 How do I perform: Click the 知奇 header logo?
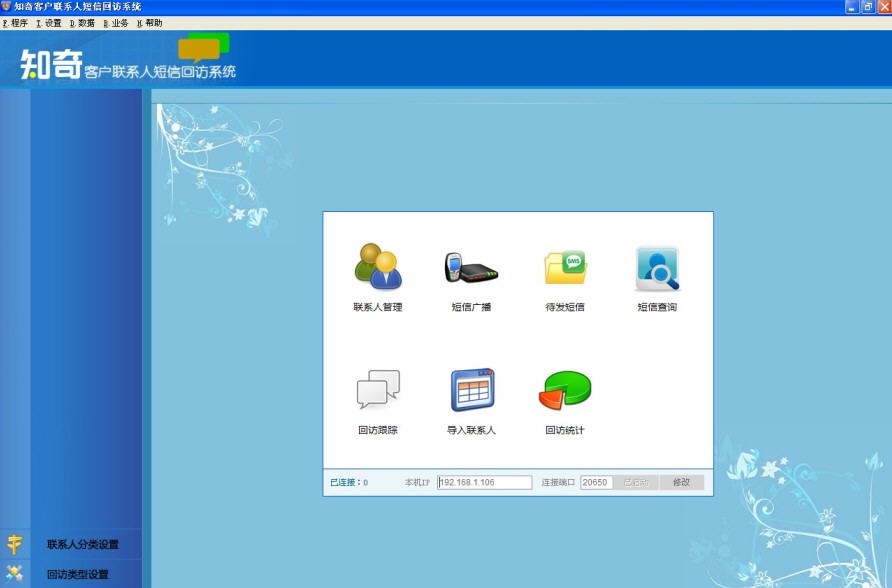[51, 64]
